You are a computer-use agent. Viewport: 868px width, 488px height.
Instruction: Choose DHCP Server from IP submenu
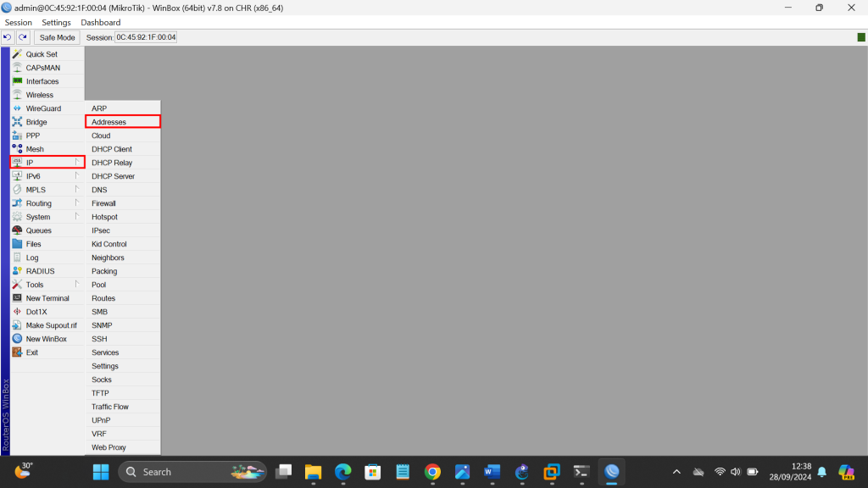click(113, 176)
